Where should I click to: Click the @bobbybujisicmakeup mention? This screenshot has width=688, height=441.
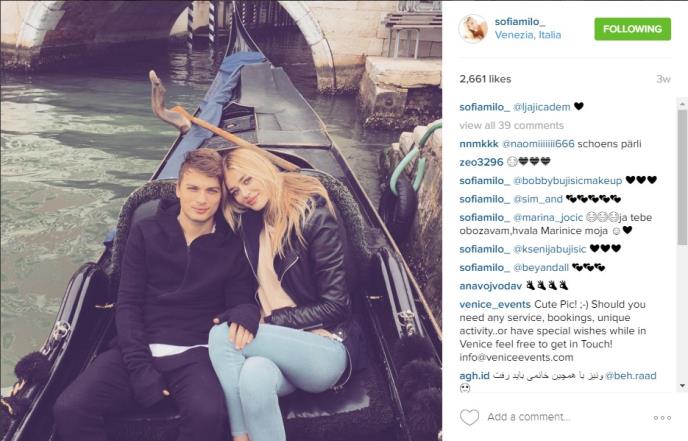(567, 180)
